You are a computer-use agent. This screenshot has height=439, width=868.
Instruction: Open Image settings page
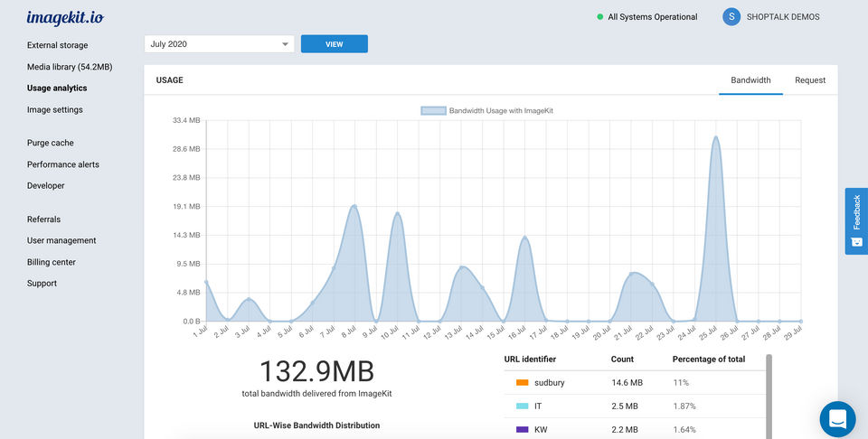pyautogui.click(x=54, y=110)
